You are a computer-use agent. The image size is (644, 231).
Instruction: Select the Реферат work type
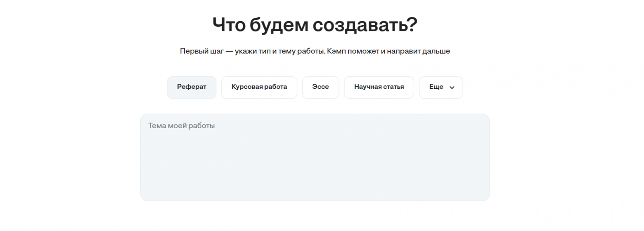(192, 87)
